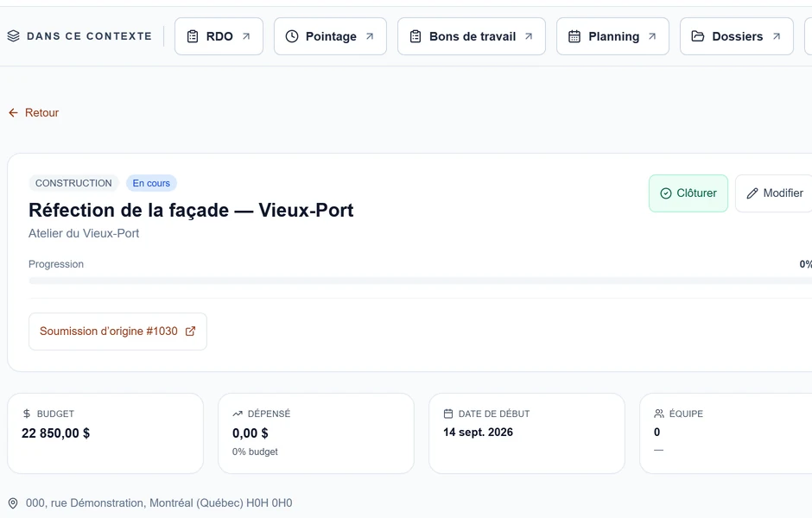This screenshot has width=812, height=518.
Task: Open the Planning shortcut
Action: [x=612, y=36]
